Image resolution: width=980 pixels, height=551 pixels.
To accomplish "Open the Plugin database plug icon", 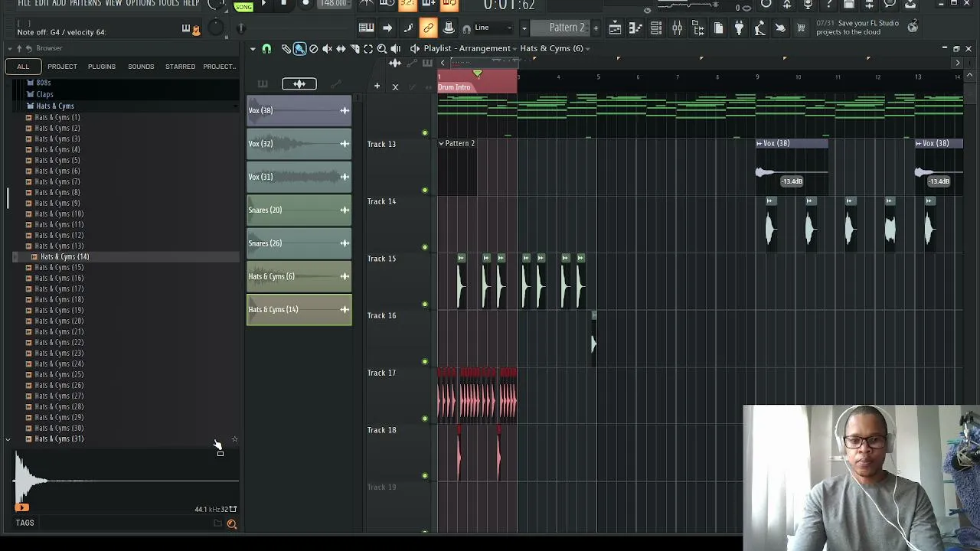I will point(739,28).
